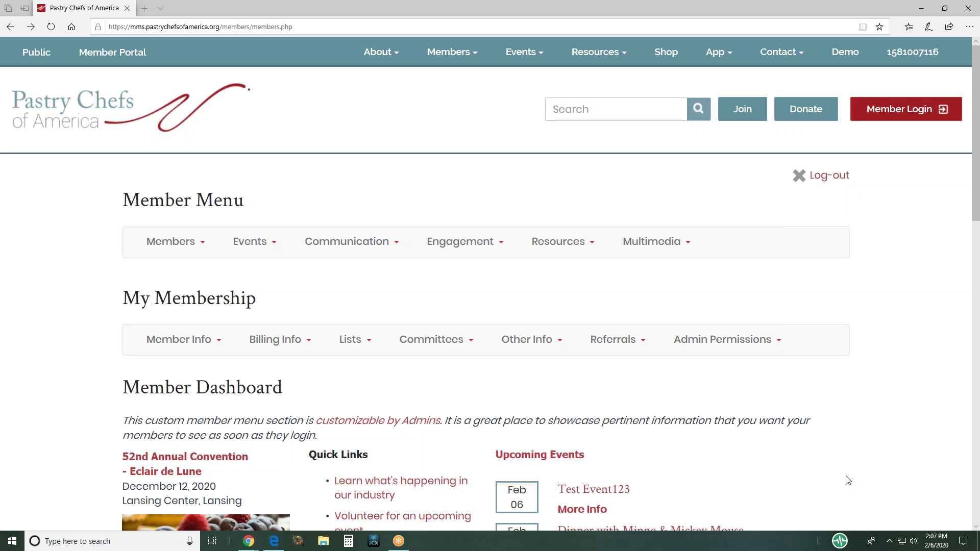Image resolution: width=980 pixels, height=551 pixels.
Task: Toggle Reading view icon in address bar
Action: (863, 27)
